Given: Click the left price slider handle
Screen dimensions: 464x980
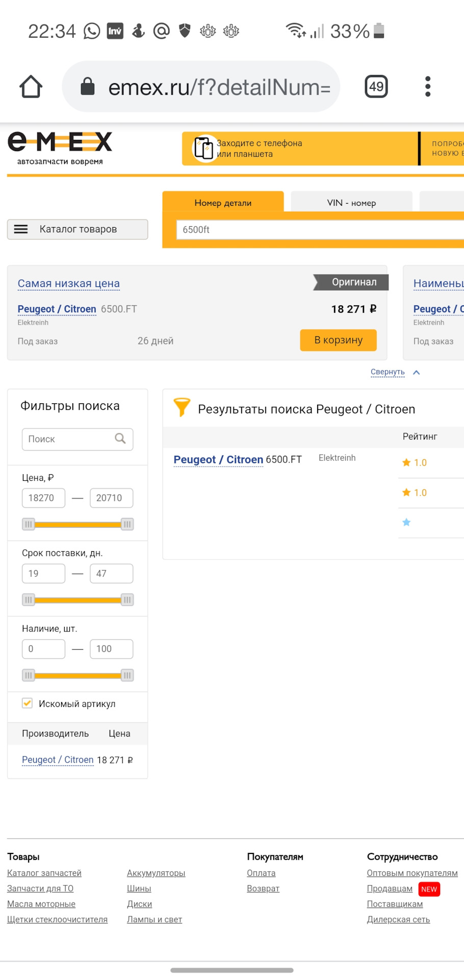Looking at the screenshot, I should click(x=29, y=524).
